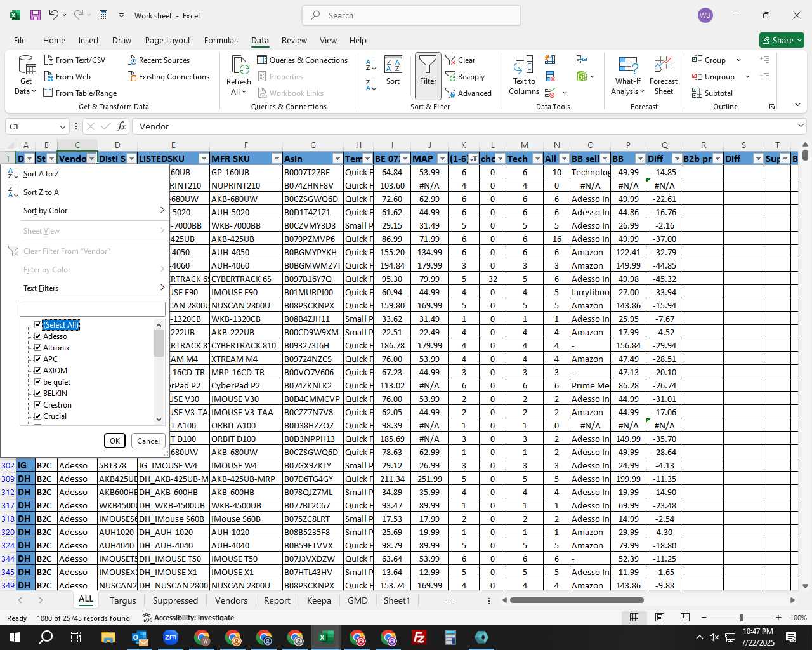Open Queries & Connections pane

(x=303, y=60)
